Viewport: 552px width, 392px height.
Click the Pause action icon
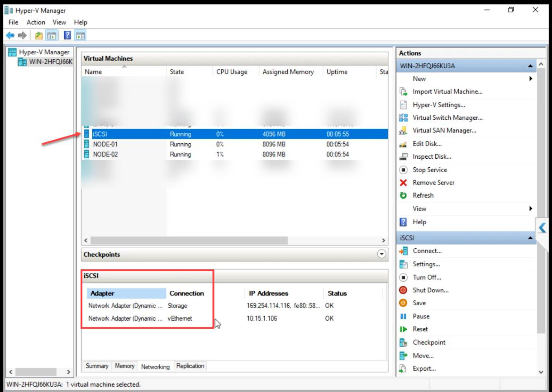pyautogui.click(x=403, y=316)
